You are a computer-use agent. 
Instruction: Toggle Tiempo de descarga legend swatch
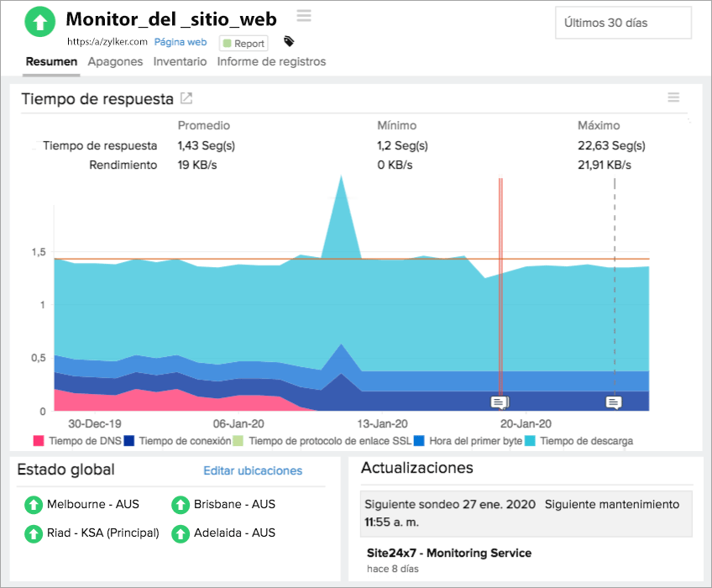click(x=530, y=441)
